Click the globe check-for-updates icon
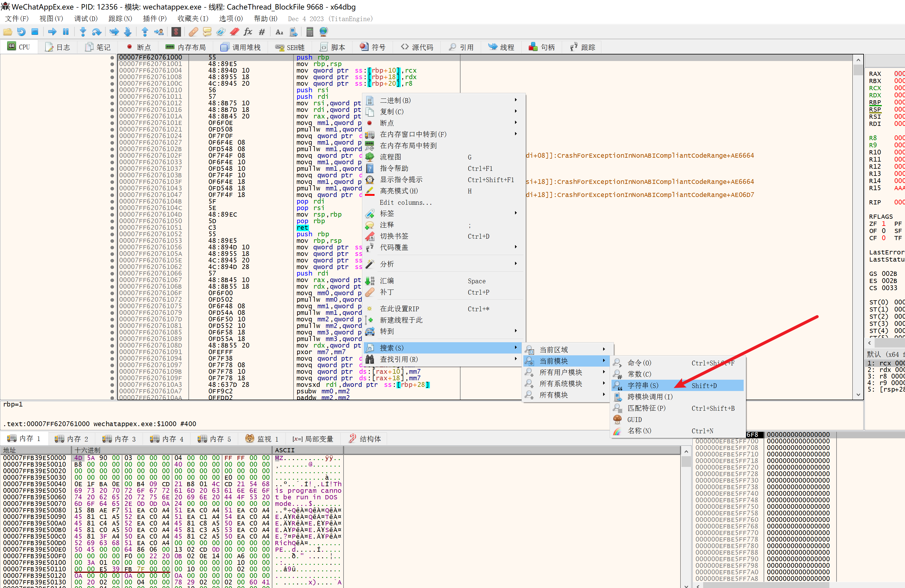 coord(324,32)
